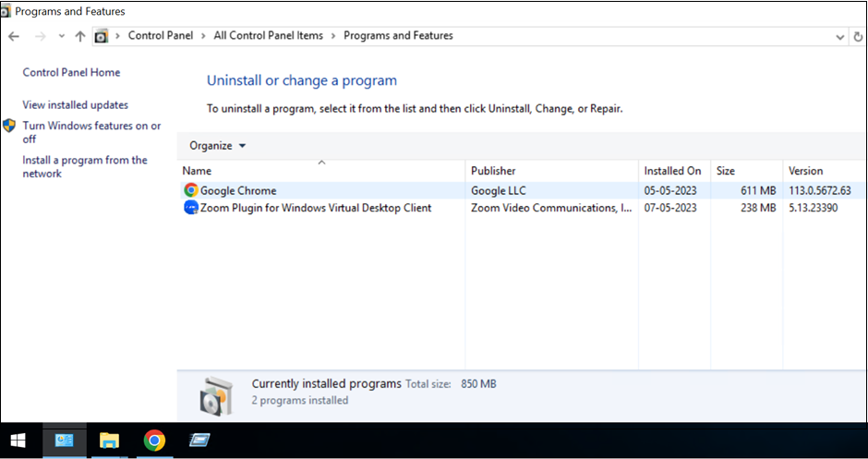Select the Google Chrome program row
This screenshot has height=459, width=868.
point(522,190)
